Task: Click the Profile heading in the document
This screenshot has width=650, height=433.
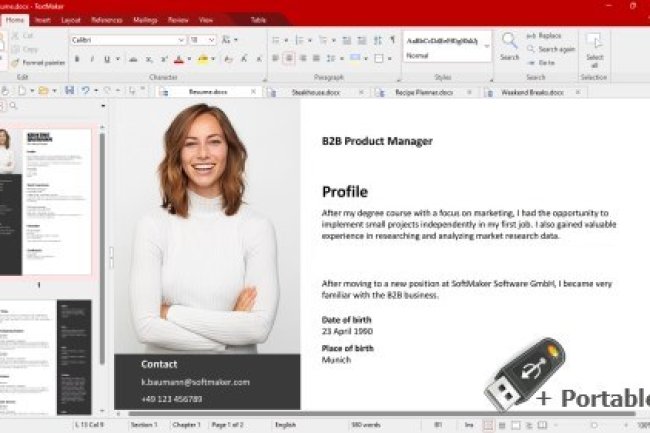Action: pos(345,192)
